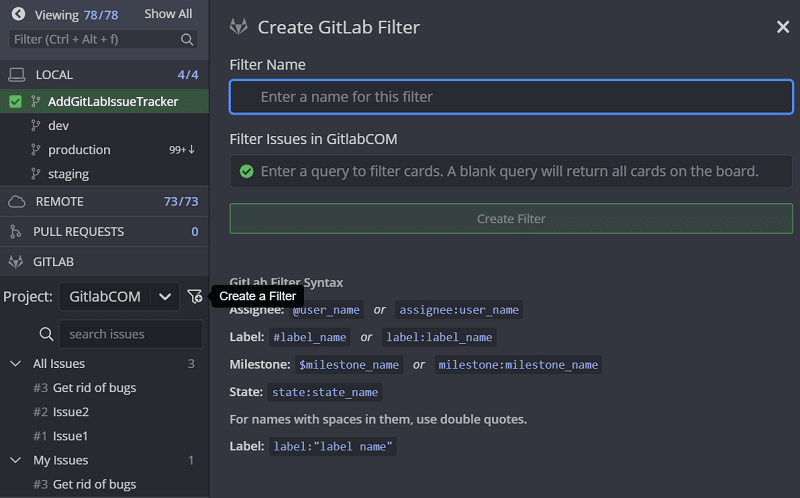The image size is (800, 498).
Task: Select the production branch
Action: [x=79, y=150]
